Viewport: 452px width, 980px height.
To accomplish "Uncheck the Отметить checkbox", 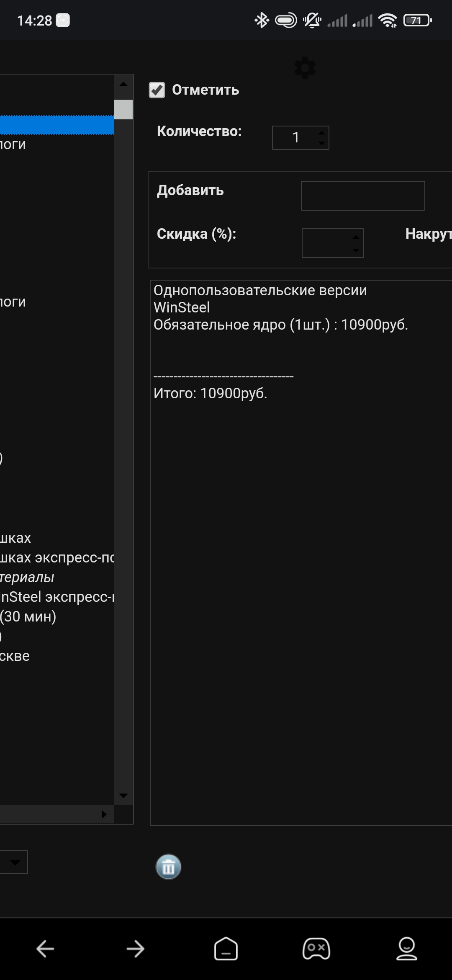I will [157, 90].
